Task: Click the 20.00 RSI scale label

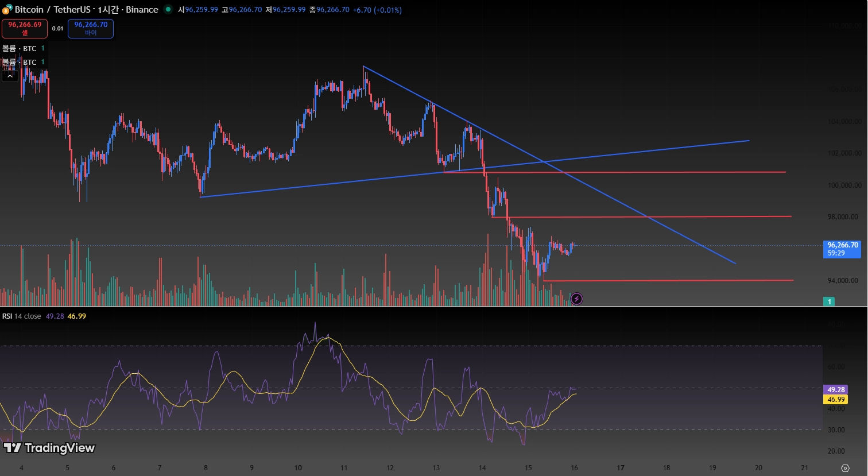Action: (x=836, y=451)
